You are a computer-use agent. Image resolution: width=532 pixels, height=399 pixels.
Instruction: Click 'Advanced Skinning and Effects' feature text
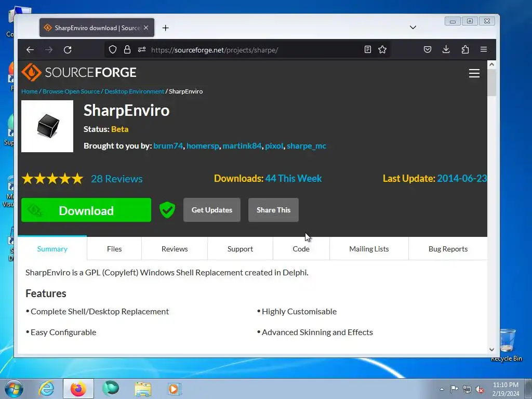coord(317,332)
